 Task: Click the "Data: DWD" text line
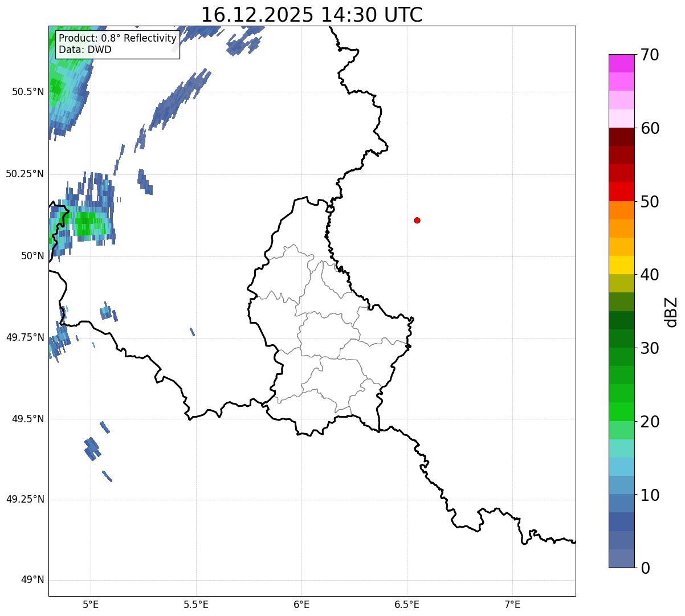(x=85, y=50)
